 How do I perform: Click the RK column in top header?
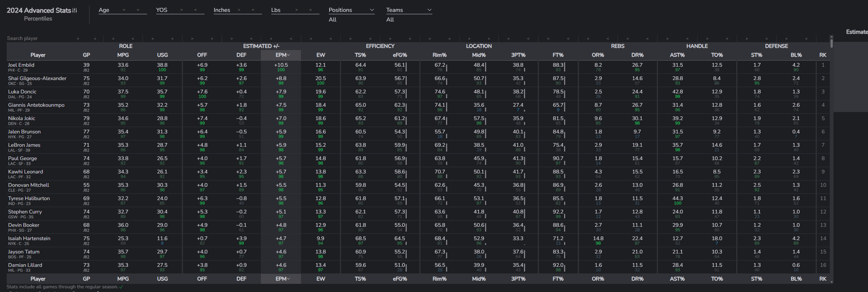(823, 55)
